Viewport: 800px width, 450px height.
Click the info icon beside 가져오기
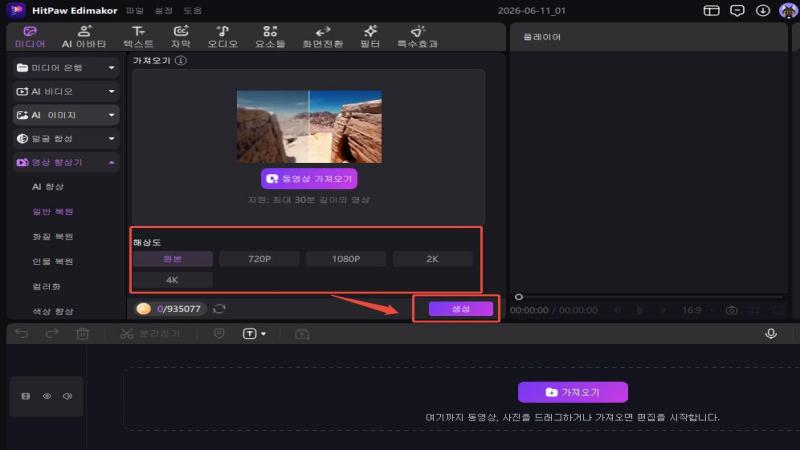(x=181, y=61)
